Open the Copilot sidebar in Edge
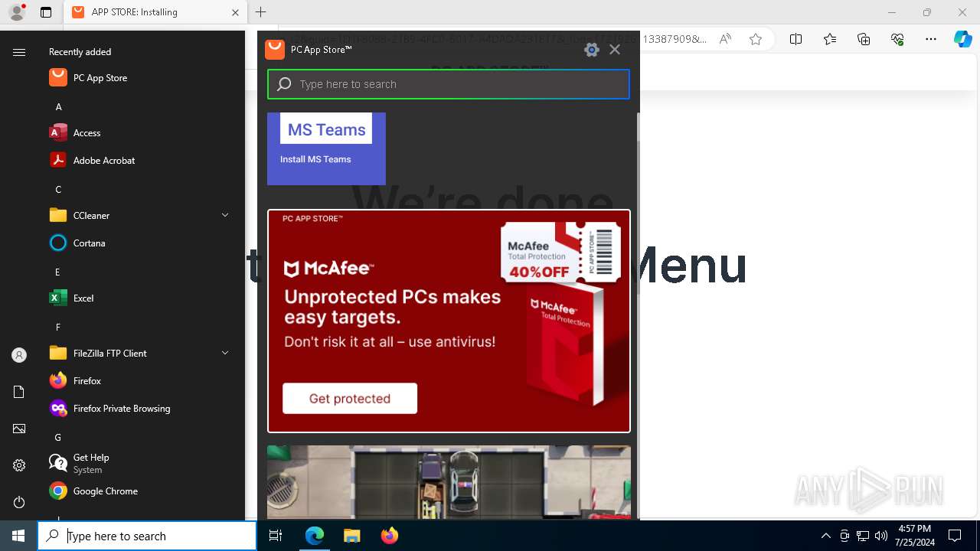980x551 pixels. [x=963, y=39]
